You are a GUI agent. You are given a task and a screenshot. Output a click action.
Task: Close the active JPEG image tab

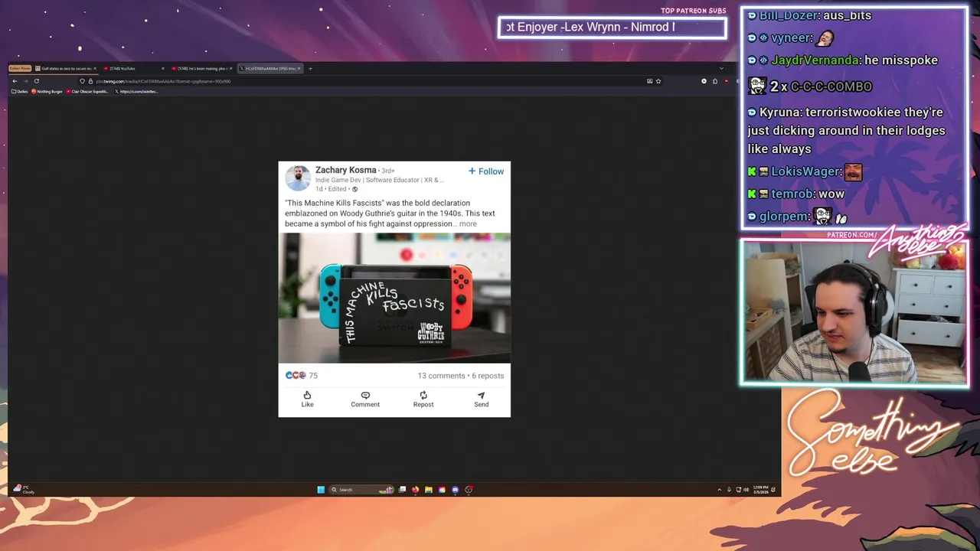pyautogui.click(x=299, y=68)
